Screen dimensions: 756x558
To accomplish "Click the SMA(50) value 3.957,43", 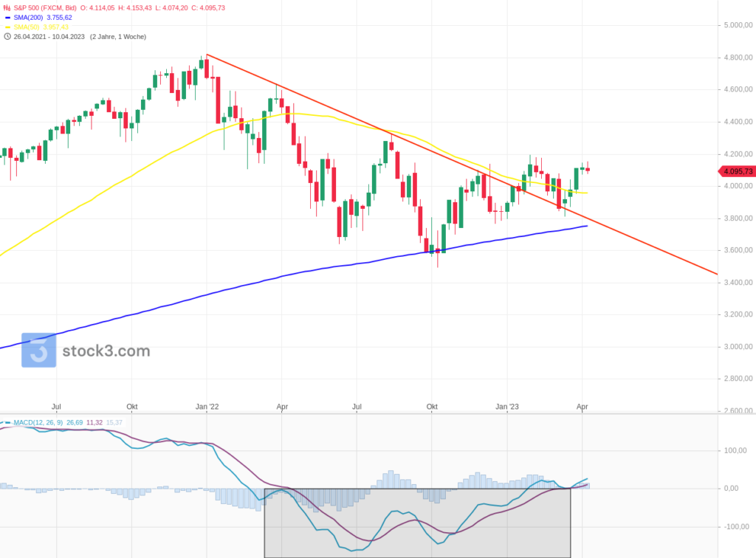I will tap(56, 27).
